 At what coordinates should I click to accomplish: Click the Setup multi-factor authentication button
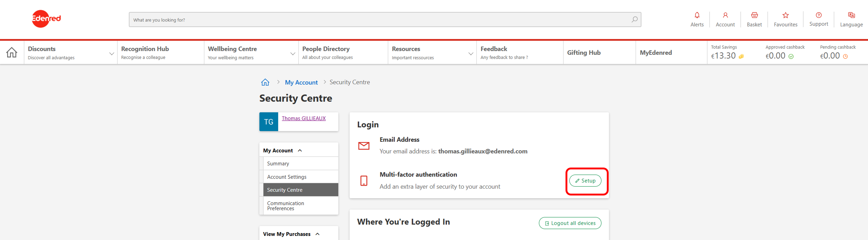[585, 180]
